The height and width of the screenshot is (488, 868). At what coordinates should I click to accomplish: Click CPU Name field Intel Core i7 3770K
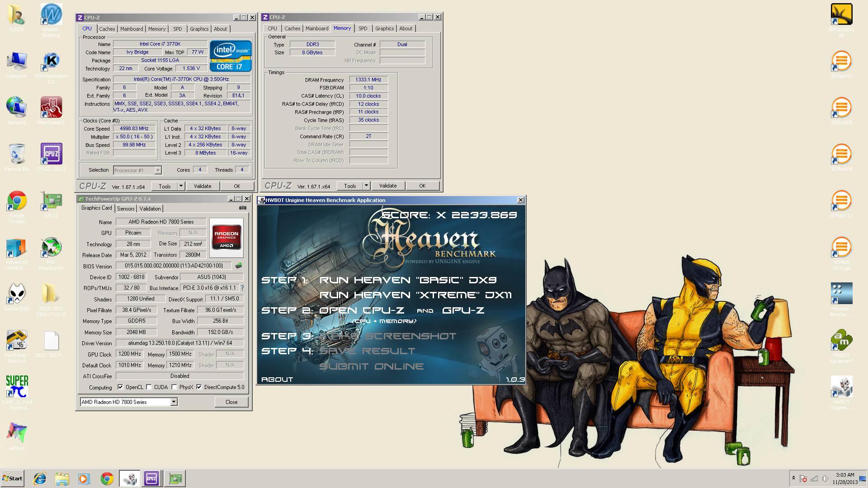(160, 44)
